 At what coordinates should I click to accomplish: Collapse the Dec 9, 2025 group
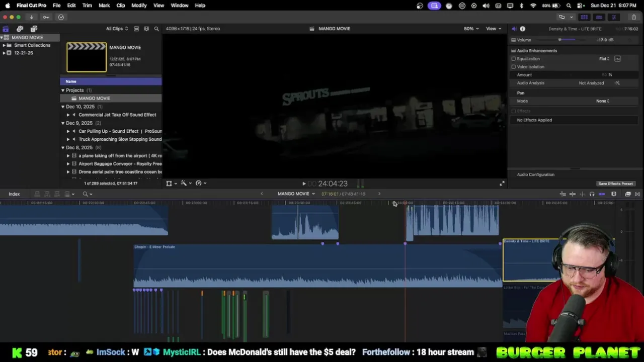click(x=63, y=123)
